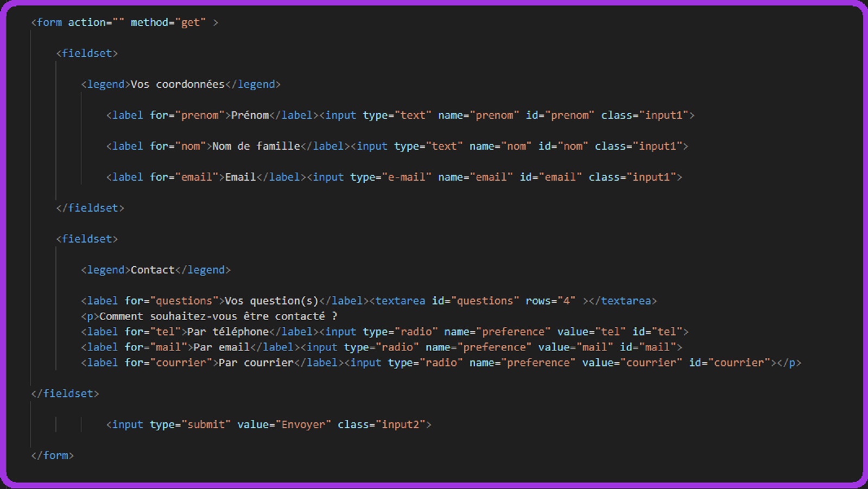The height and width of the screenshot is (489, 868).
Task: Click the value="courrier" attribute
Action: click(632, 363)
